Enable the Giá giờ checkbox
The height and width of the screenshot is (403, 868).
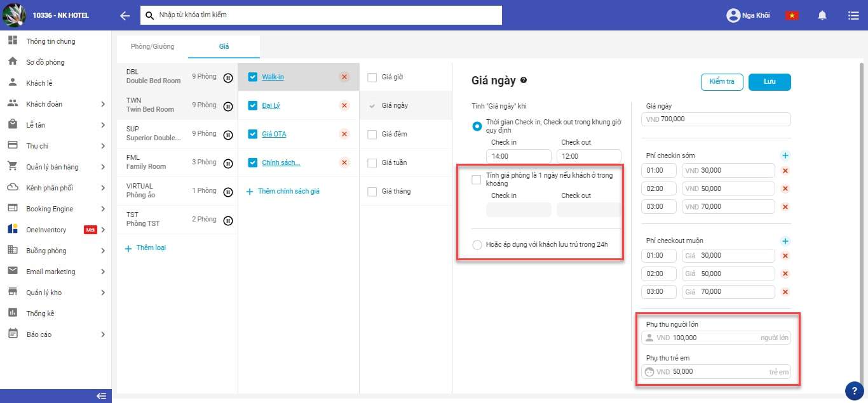(372, 77)
